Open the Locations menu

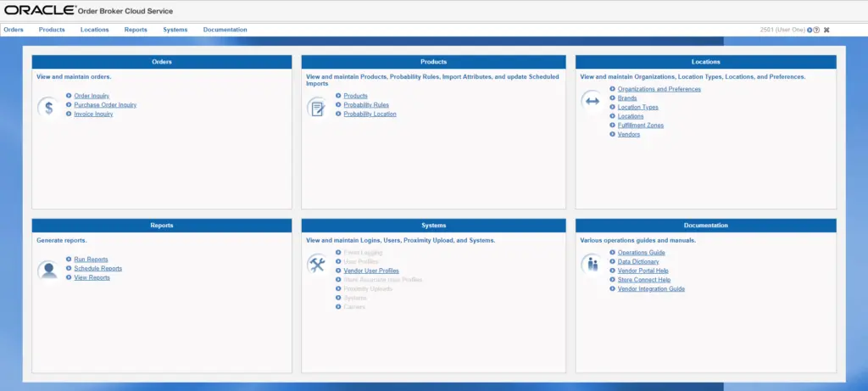[x=95, y=30]
